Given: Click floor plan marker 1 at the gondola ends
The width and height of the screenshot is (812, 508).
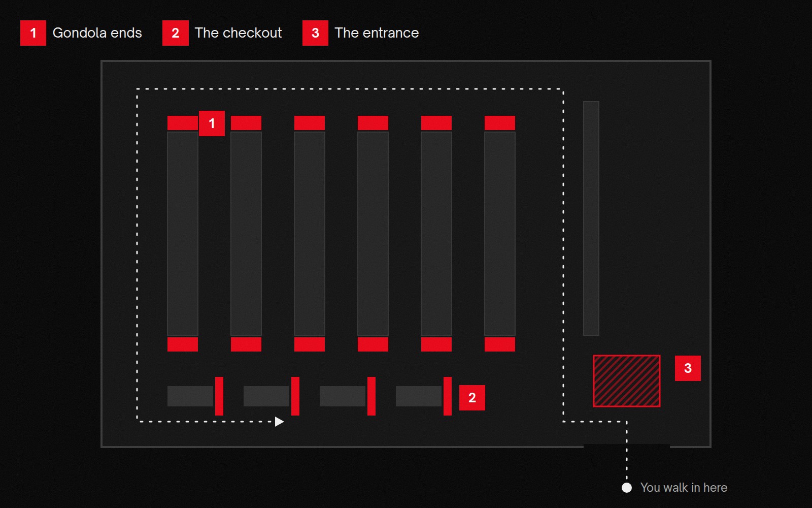Looking at the screenshot, I should pos(212,123).
